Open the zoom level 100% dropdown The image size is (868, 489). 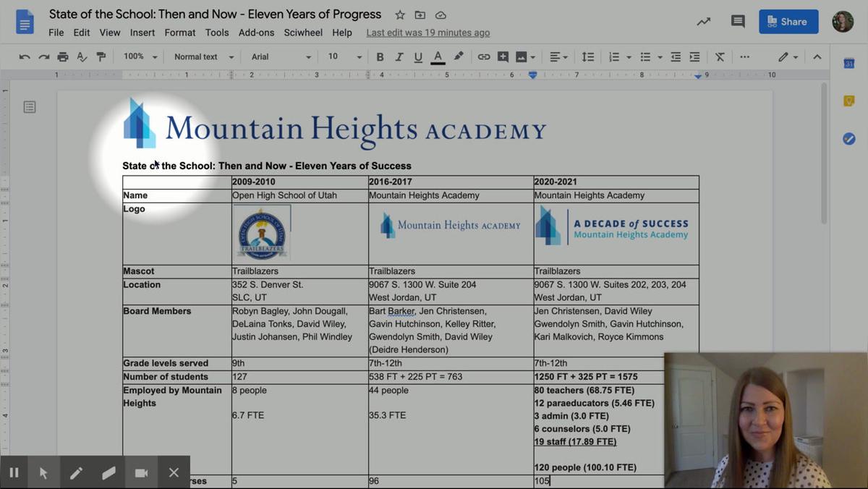140,56
